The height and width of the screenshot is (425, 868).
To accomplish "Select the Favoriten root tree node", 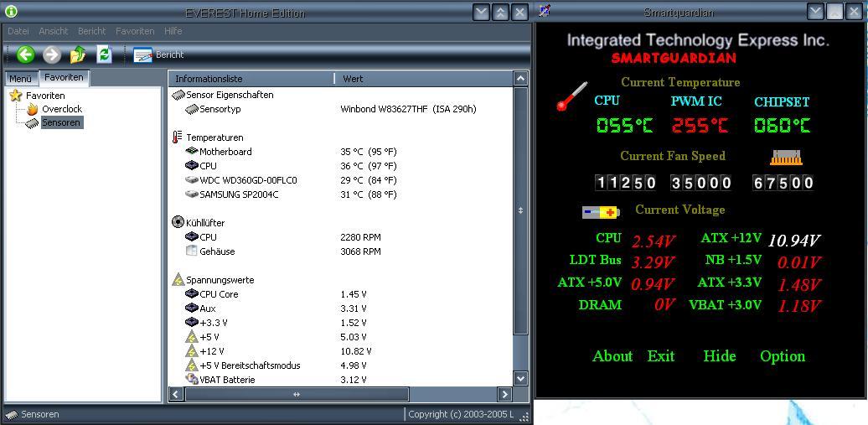I will click(x=45, y=96).
